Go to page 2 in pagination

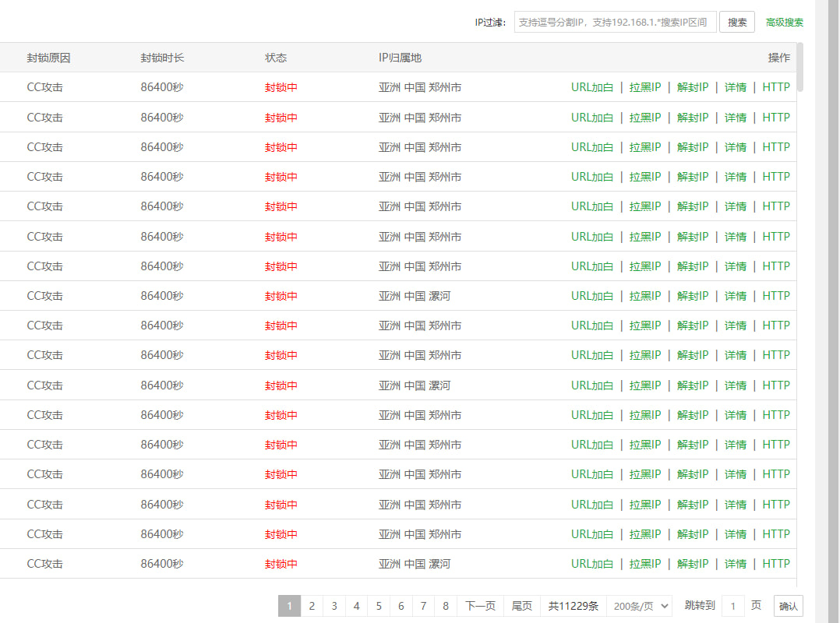pyautogui.click(x=312, y=606)
